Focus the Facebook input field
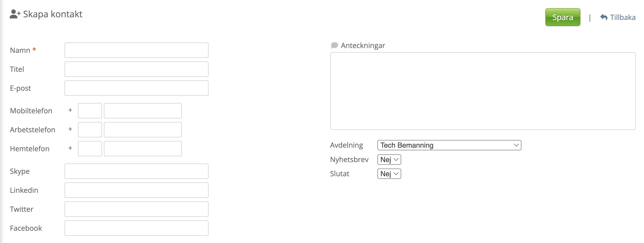This screenshot has width=644, height=243. [x=137, y=228]
